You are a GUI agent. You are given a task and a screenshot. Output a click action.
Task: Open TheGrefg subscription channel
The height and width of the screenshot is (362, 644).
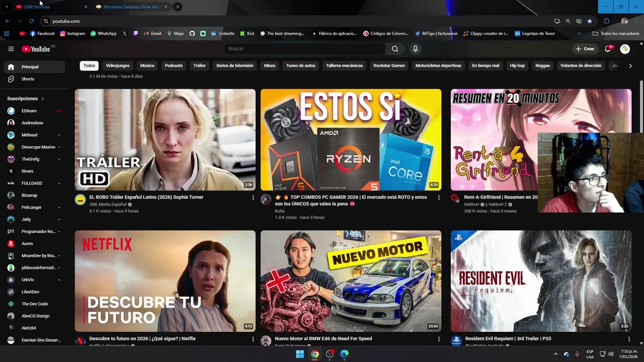click(x=34, y=159)
